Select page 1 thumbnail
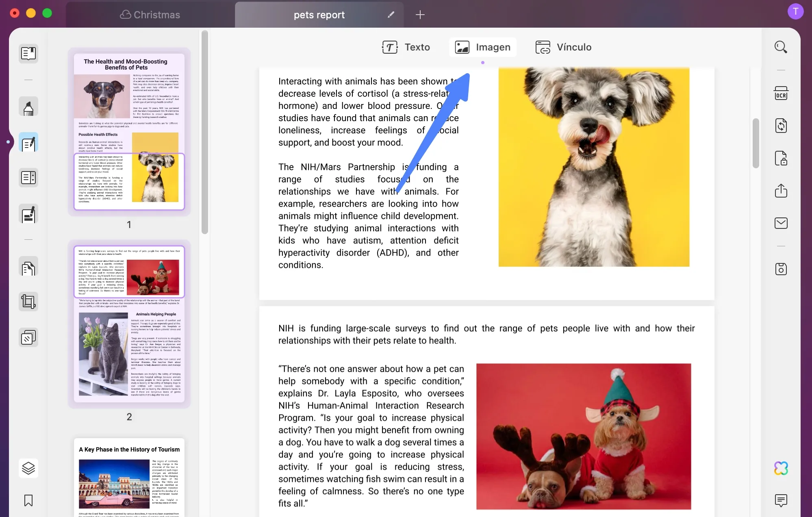812x517 pixels. click(x=129, y=132)
